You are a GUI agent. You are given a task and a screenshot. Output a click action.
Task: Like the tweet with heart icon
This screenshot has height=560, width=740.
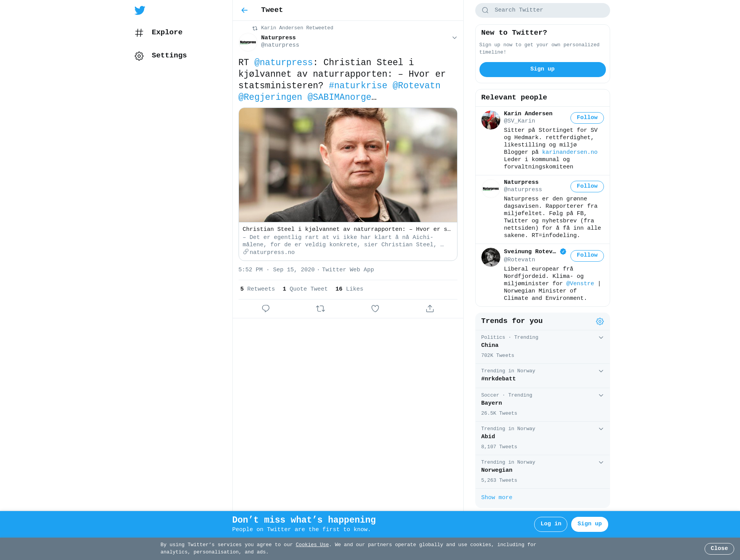(375, 309)
